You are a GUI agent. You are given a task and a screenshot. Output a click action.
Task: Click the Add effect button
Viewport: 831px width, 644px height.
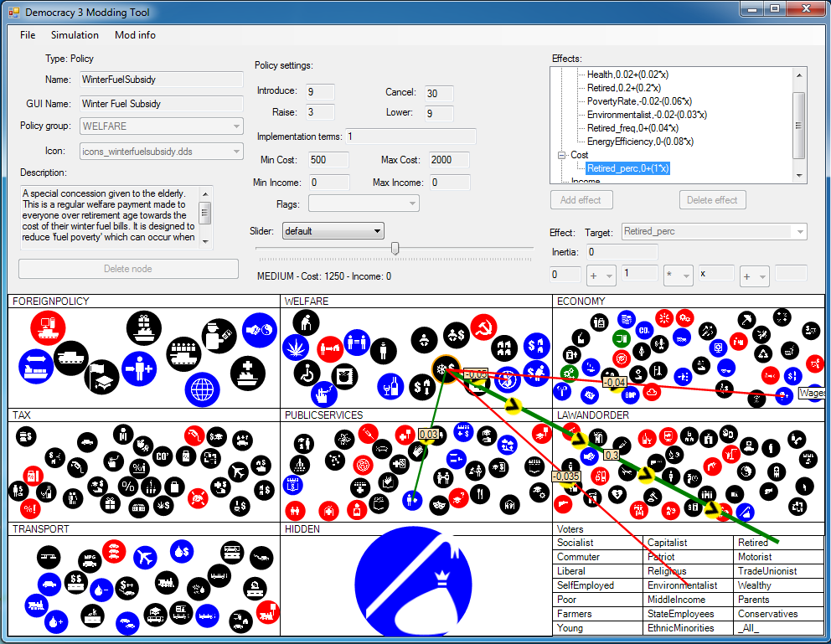pos(581,200)
